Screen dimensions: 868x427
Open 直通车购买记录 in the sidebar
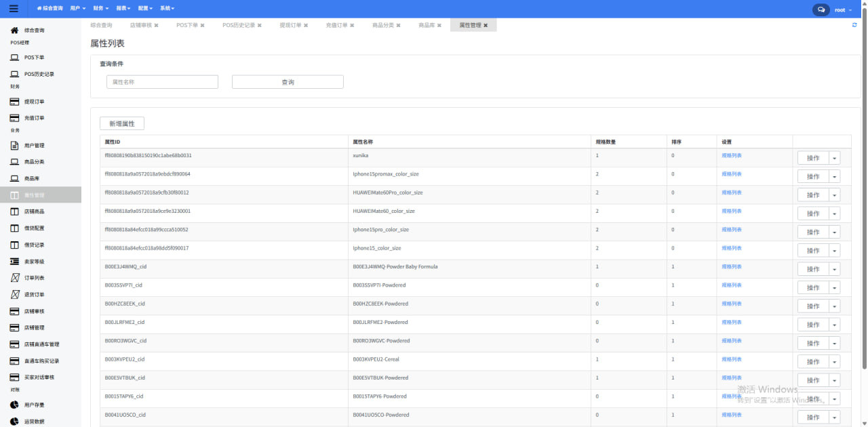(x=41, y=361)
